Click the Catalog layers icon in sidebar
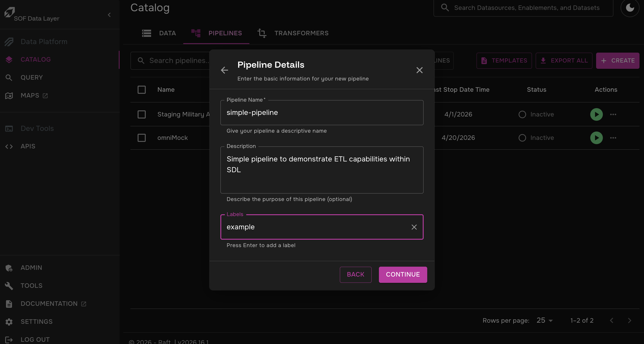This screenshot has width=644, height=344. pos(9,60)
